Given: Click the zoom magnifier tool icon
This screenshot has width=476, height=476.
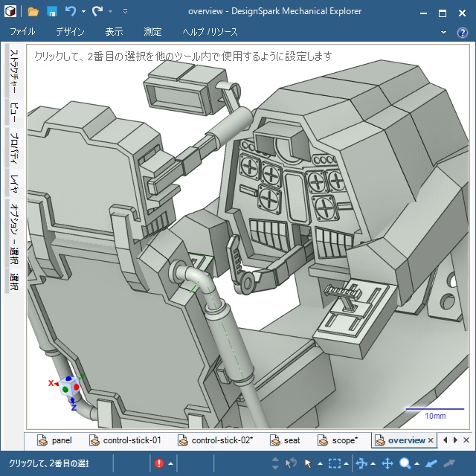Looking at the screenshot, I should 405,463.
